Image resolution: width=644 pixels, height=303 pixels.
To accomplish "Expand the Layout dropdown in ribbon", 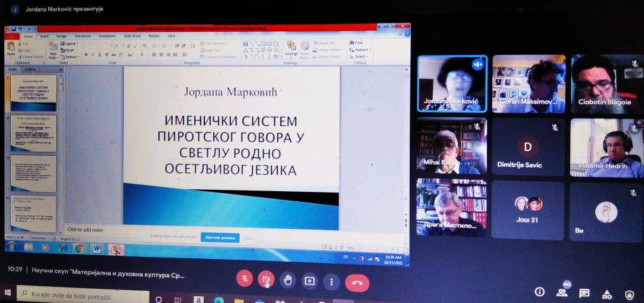I will tap(71, 43).
